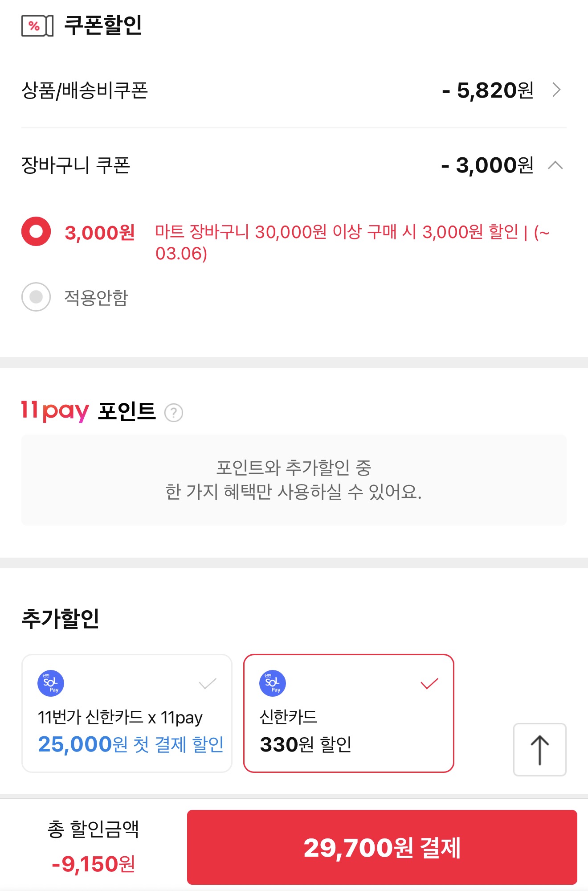Screen dimensions: 588x891
Task: Tap the scroll-to-top arrow button
Action: point(539,750)
